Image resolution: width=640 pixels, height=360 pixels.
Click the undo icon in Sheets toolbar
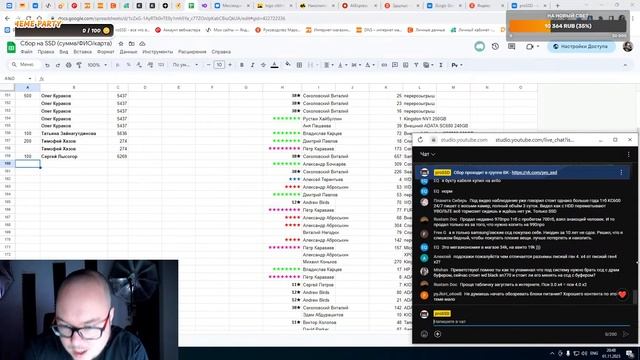47,65
